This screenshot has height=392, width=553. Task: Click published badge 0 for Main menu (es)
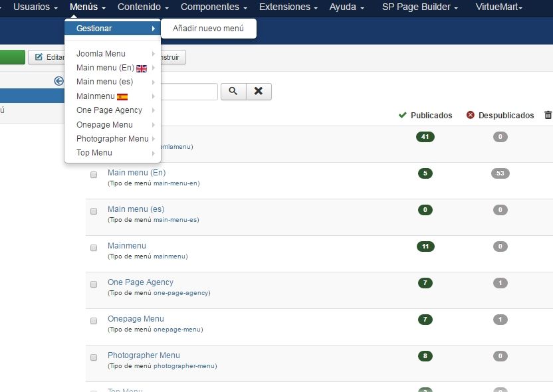tap(425, 210)
